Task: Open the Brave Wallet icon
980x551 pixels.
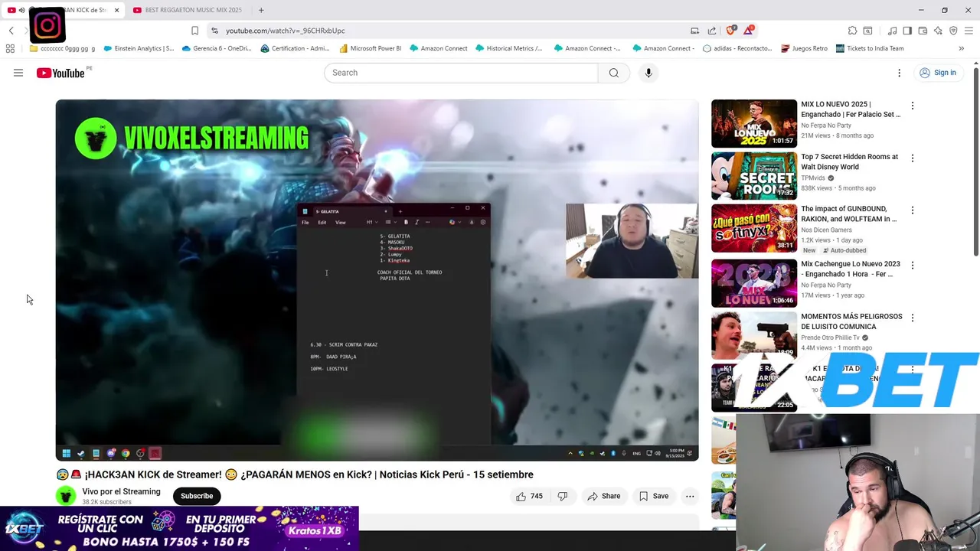Action: pos(923,31)
